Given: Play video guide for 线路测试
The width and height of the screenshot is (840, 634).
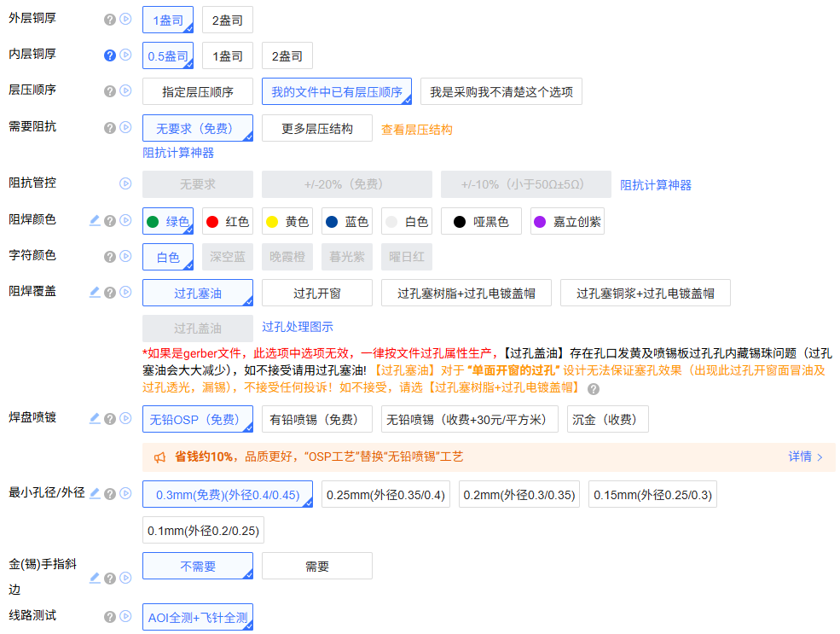Looking at the screenshot, I should click(x=125, y=616).
